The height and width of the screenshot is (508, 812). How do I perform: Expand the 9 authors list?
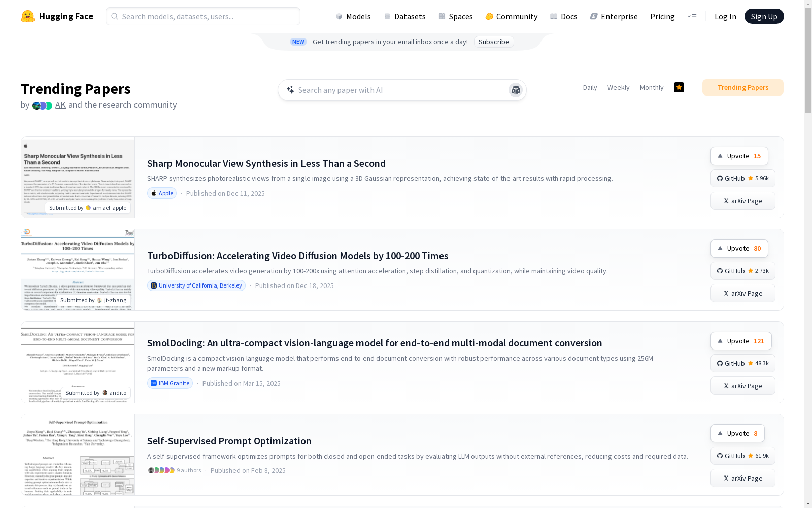click(174, 470)
